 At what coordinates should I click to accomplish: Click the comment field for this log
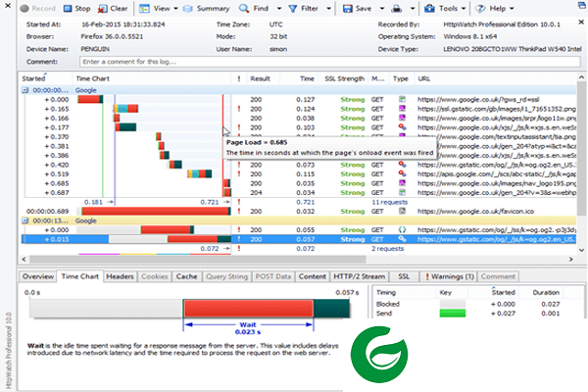pyautogui.click(x=330, y=62)
